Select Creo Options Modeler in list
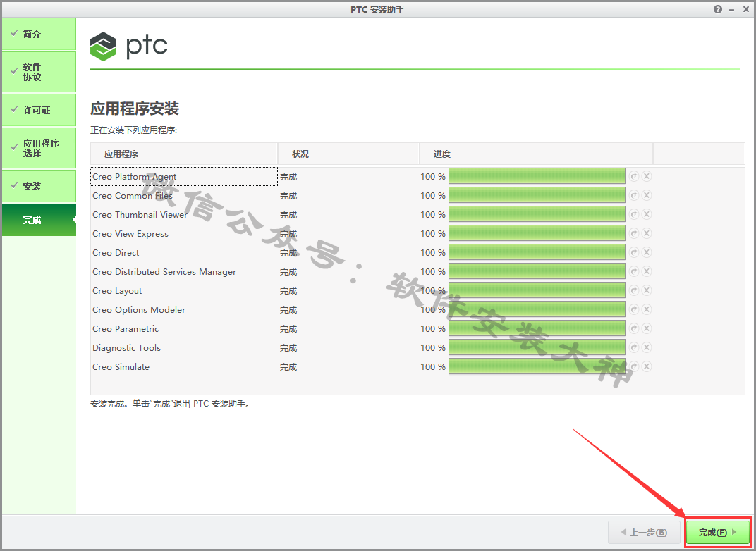 pyautogui.click(x=139, y=310)
